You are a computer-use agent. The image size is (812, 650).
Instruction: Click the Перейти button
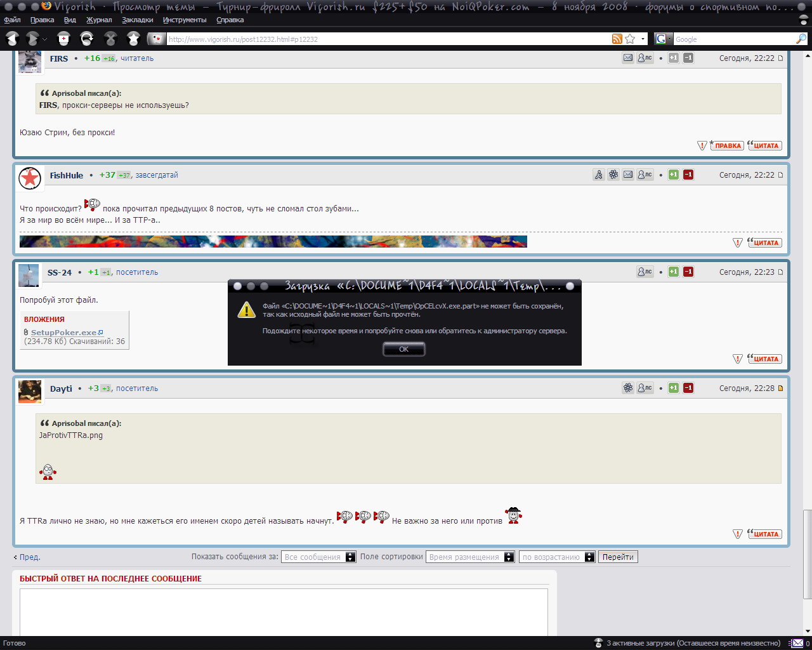tap(618, 557)
